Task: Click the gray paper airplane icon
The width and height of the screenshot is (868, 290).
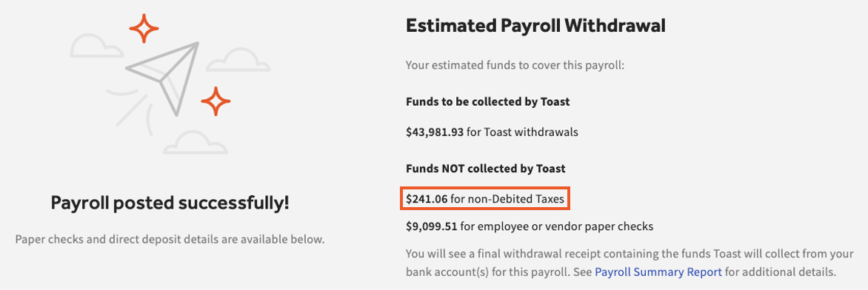Action: tap(162, 78)
